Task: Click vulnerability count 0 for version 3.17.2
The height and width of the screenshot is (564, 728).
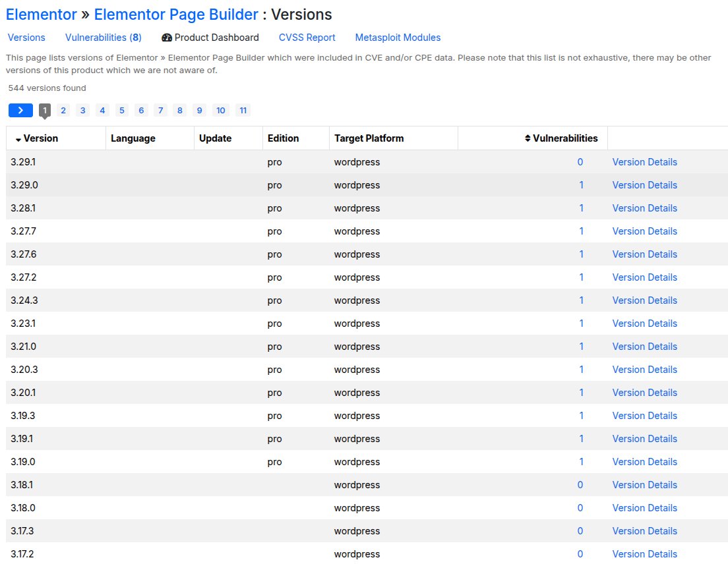Action: pyautogui.click(x=580, y=554)
